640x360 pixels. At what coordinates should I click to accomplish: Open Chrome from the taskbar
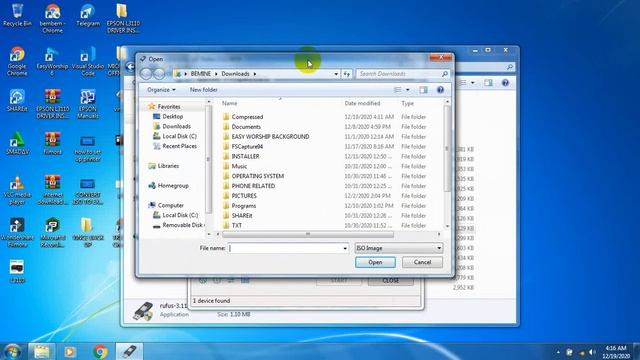click(x=100, y=351)
